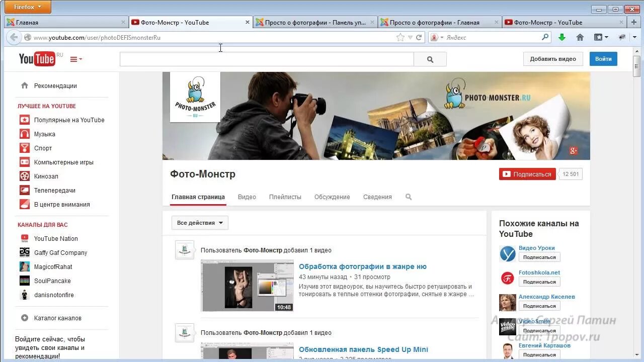Open the bookmarks menu icon
Viewport: 644px width, 362px height.
click(601, 37)
